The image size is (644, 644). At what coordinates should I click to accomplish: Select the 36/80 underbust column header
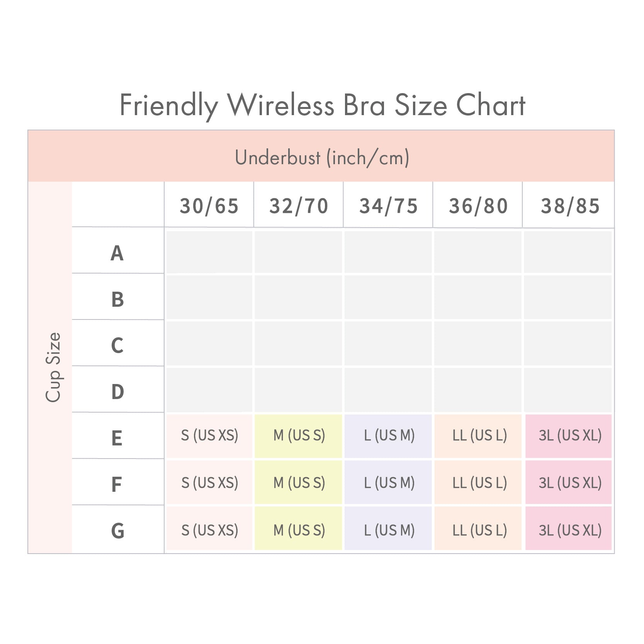click(478, 206)
